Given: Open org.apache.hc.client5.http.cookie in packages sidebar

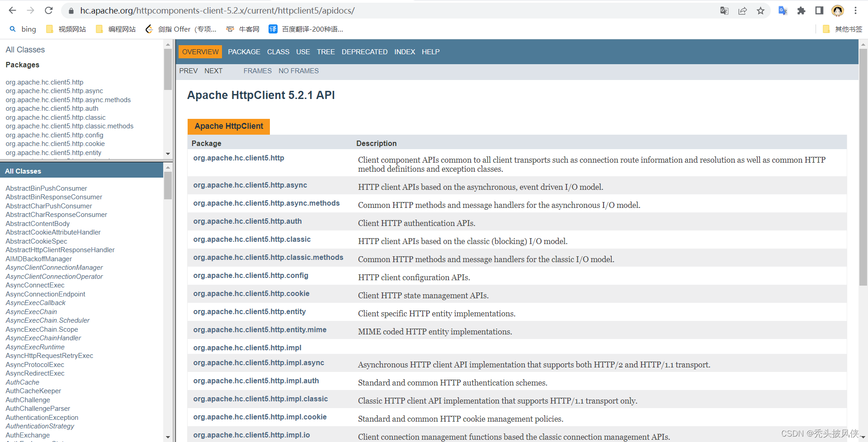Looking at the screenshot, I should pyautogui.click(x=55, y=144).
